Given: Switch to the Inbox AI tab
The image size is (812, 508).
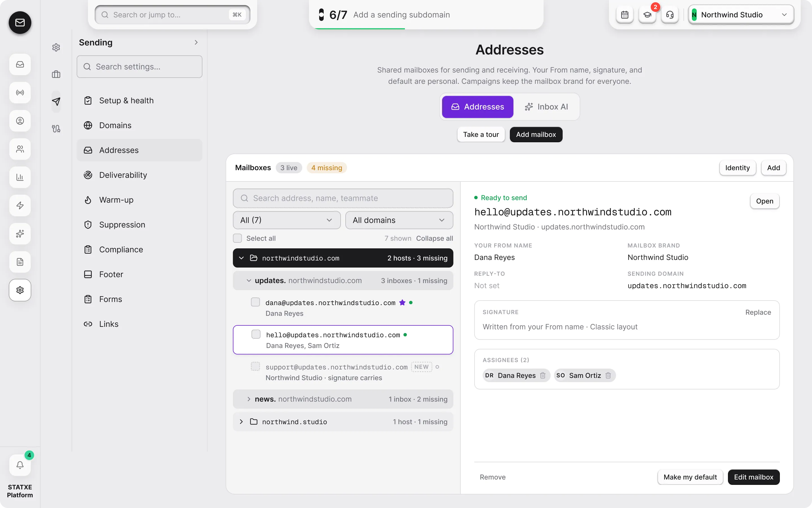Looking at the screenshot, I should coord(546,107).
